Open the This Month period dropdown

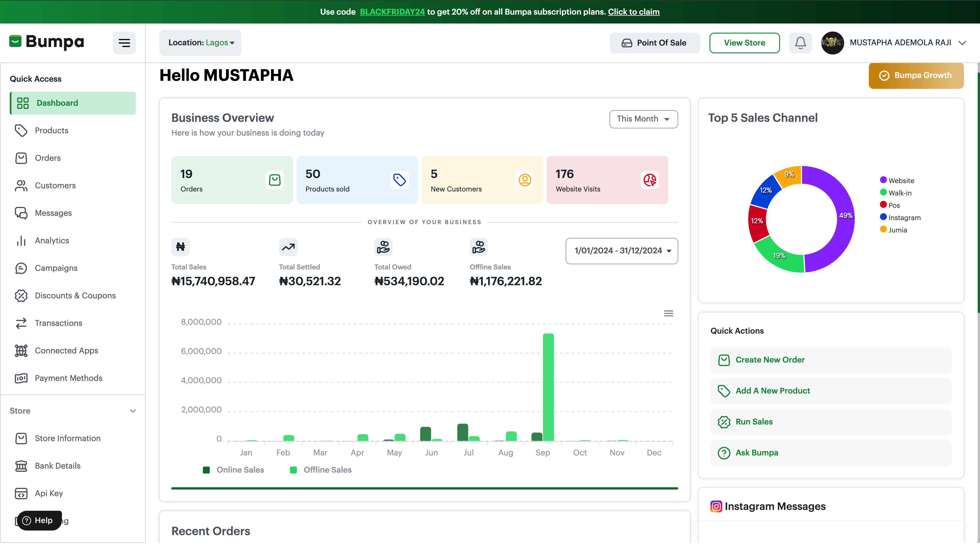click(643, 119)
